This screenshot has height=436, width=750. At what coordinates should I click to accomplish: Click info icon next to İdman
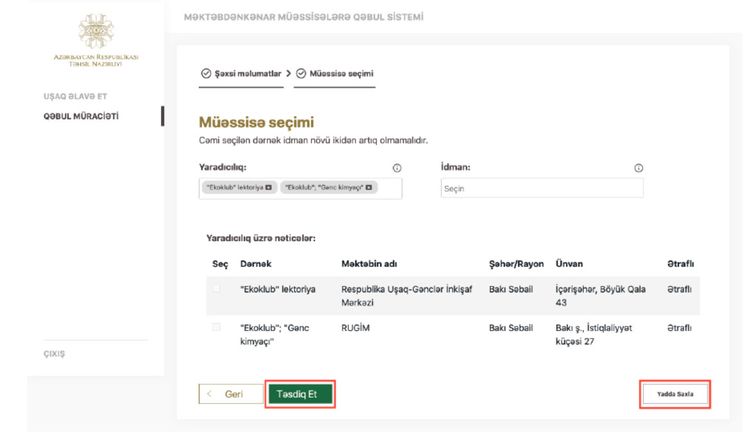pyautogui.click(x=638, y=168)
